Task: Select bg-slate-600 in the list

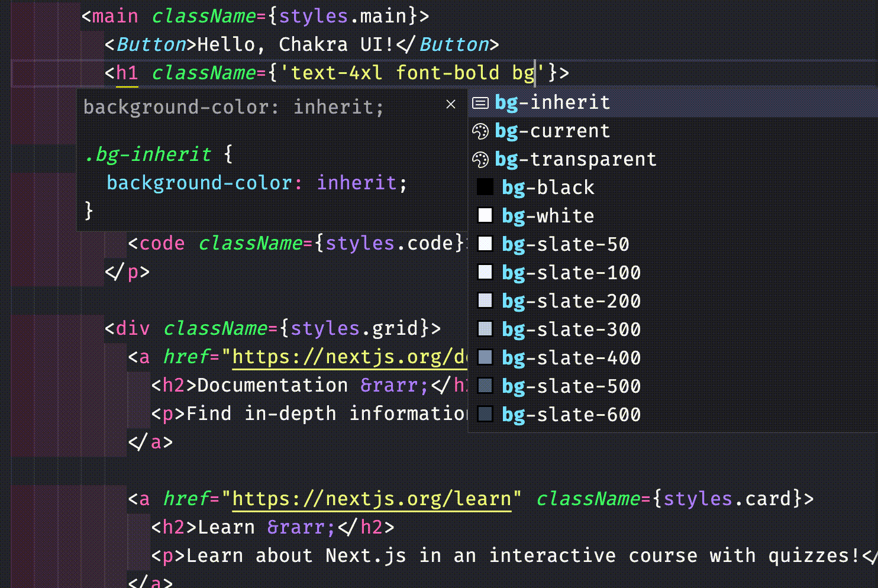Action: (673, 415)
